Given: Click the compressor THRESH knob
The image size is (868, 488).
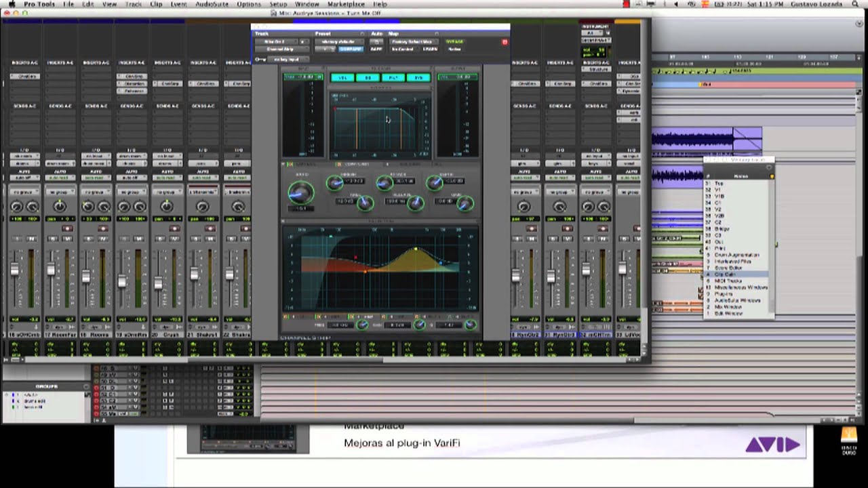Looking at the screenshot, I should 334,183.
